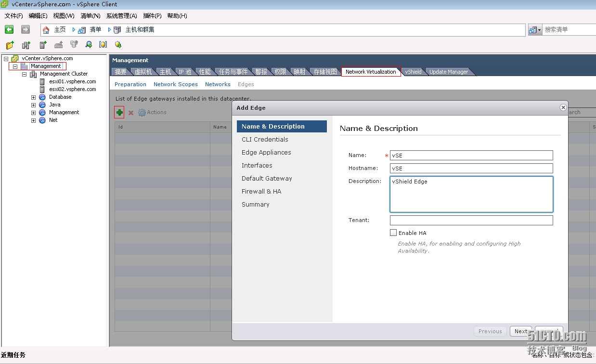Expand the Net resource pool
The image size is (596, 364).
click(x=33, y=120)
